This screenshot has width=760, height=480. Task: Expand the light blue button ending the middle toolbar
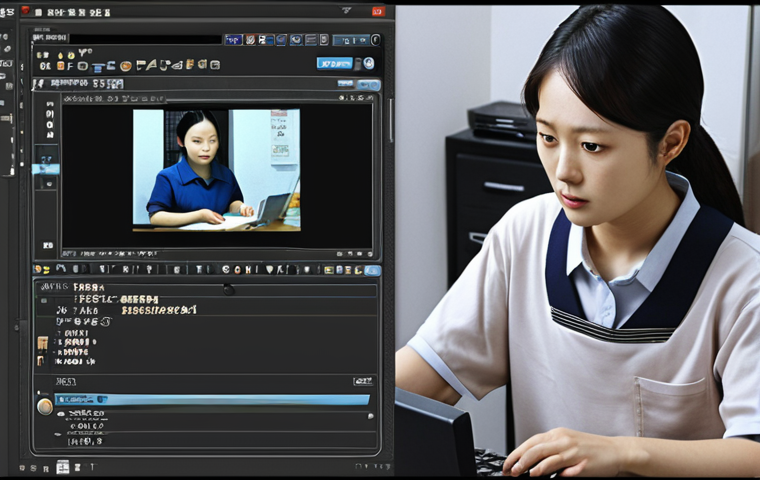[372, 271]
